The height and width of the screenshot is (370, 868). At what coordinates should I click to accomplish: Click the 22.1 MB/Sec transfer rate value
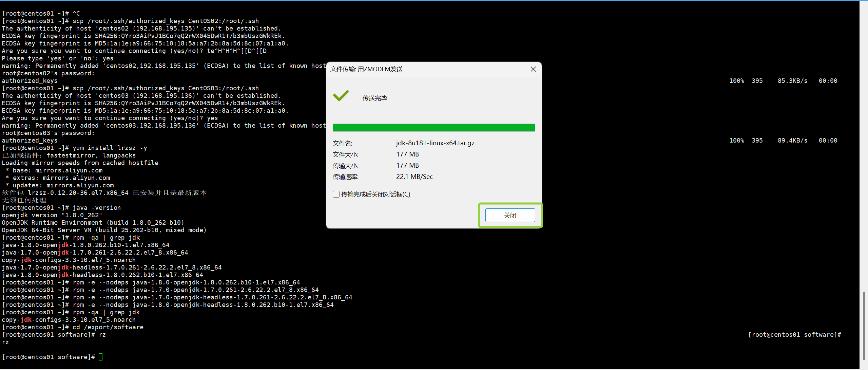pos(414,177)
